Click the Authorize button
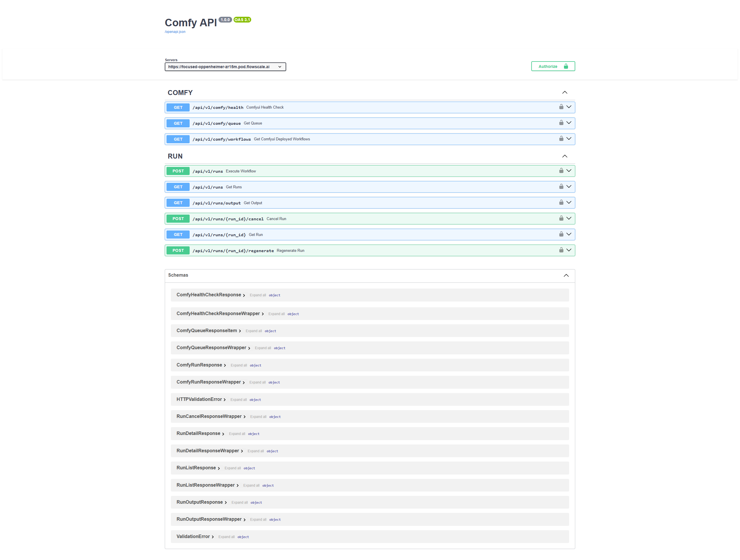740x560 pixels. coord(553,66)
